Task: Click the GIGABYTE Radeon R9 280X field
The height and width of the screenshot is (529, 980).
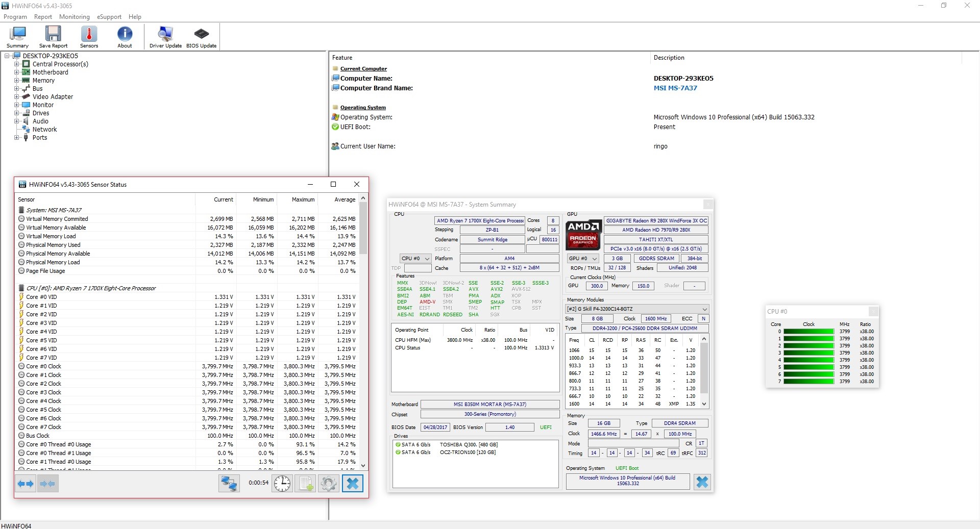Action: (656, 221)
